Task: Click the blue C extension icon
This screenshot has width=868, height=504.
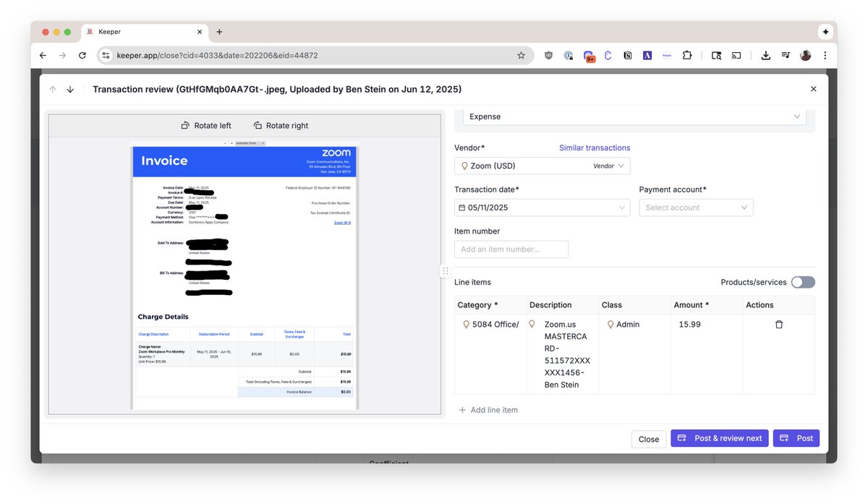Action: point(608,55)
